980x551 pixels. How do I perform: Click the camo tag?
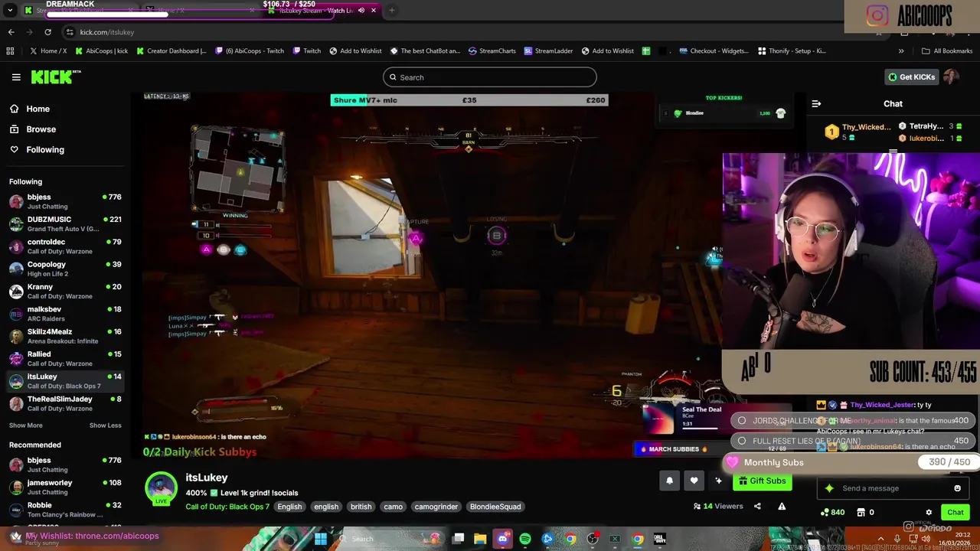393,507
